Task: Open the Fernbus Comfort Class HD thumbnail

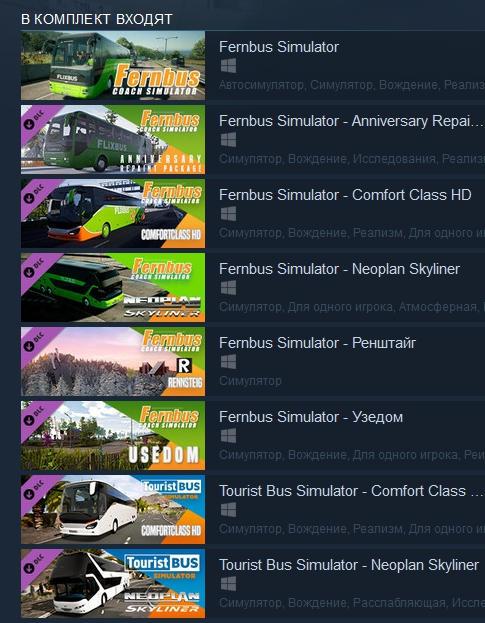Action: (x=113, y=213)
